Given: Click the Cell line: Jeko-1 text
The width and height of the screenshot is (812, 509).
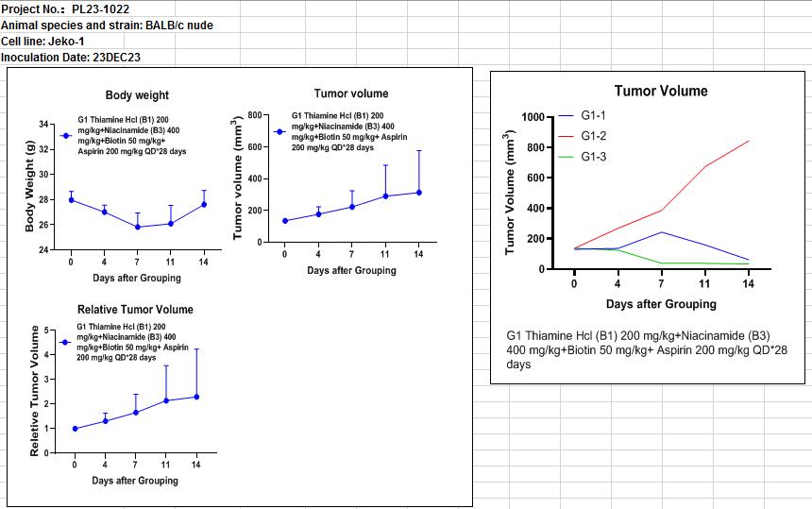Looking at the screenshot, I should [42, 41].
